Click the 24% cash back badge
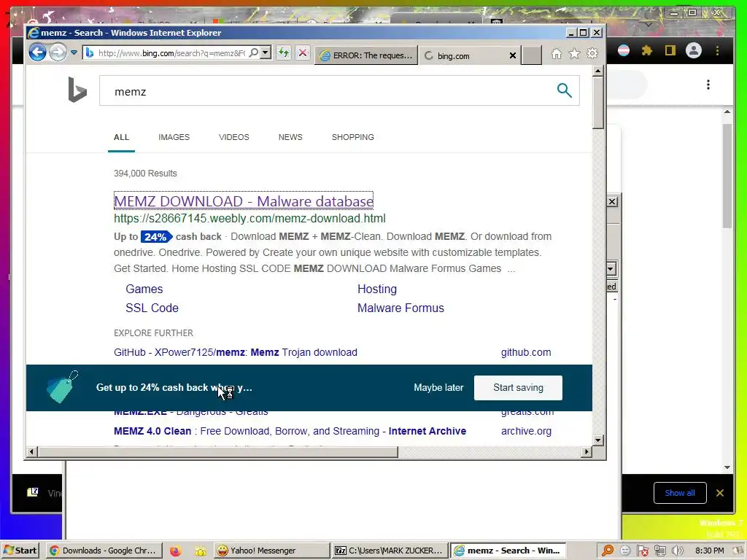Screen dimensions: 747x560 [x=156, y=237]
